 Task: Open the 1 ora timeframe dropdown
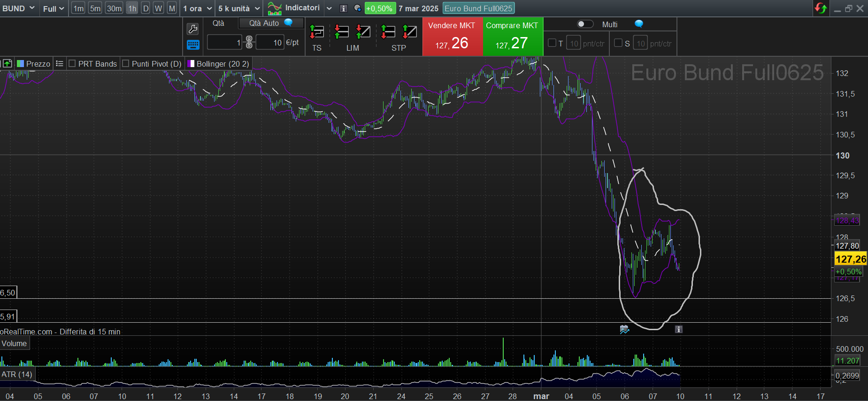click(x=198, y=8)
